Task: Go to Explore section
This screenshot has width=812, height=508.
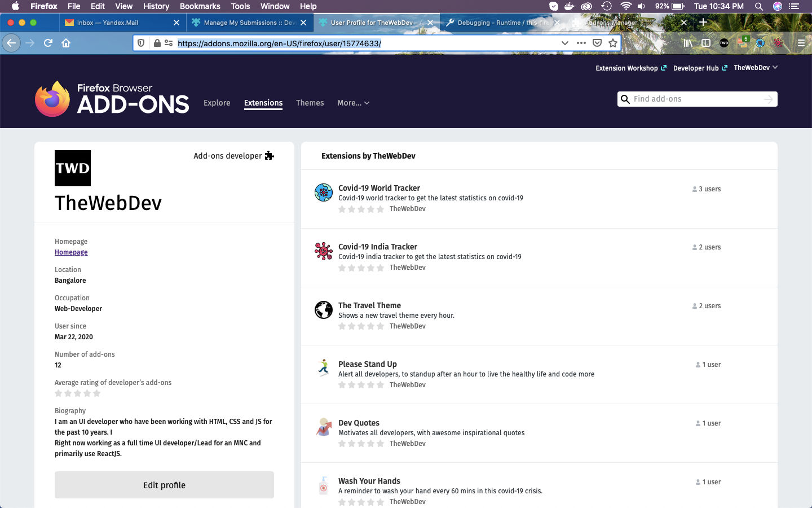Action: pyautogui.click(x=217, y=103)
